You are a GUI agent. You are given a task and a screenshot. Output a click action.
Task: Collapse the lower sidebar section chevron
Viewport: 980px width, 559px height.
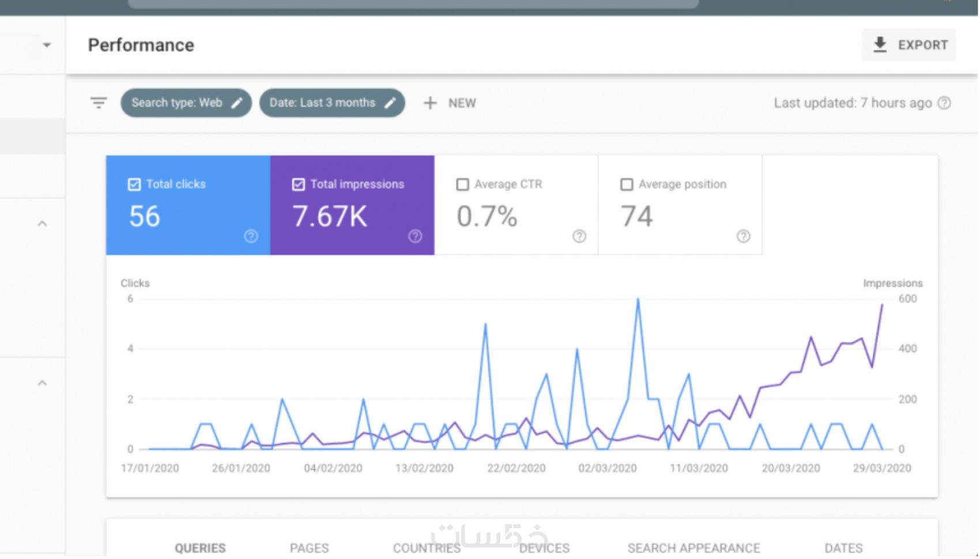click(42, 383)
